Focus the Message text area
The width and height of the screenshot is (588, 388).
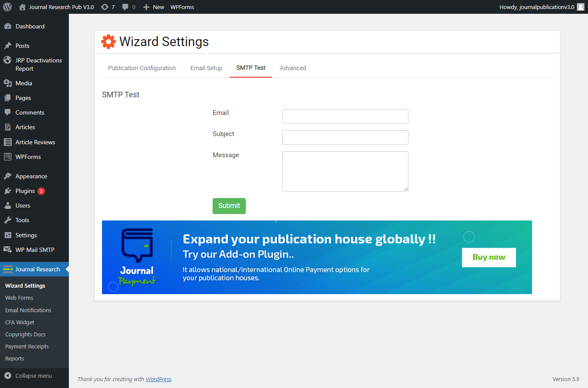click(x=345, y=171)
